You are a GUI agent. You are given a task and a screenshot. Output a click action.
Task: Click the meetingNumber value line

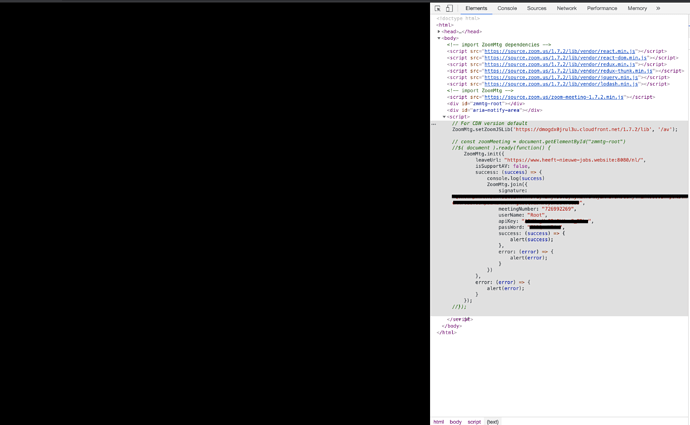pos(537,209)
